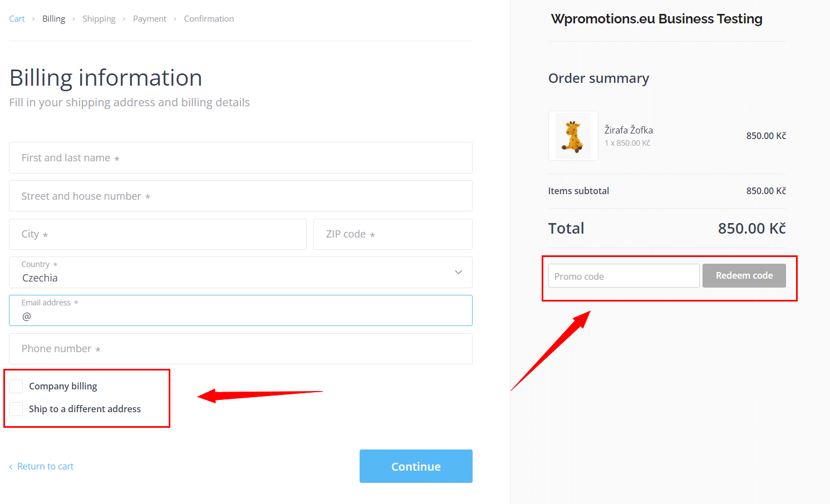Click the Žirafa Žofka giraffe product thumbnail
This screenshot has width=830, height=504.
tap(573, 136)
